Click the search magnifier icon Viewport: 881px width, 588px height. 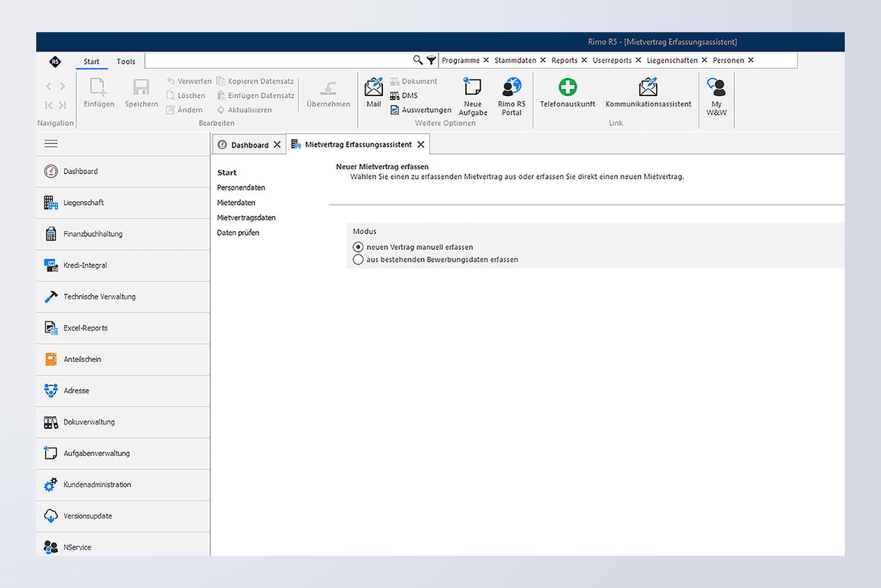point(418,61)
